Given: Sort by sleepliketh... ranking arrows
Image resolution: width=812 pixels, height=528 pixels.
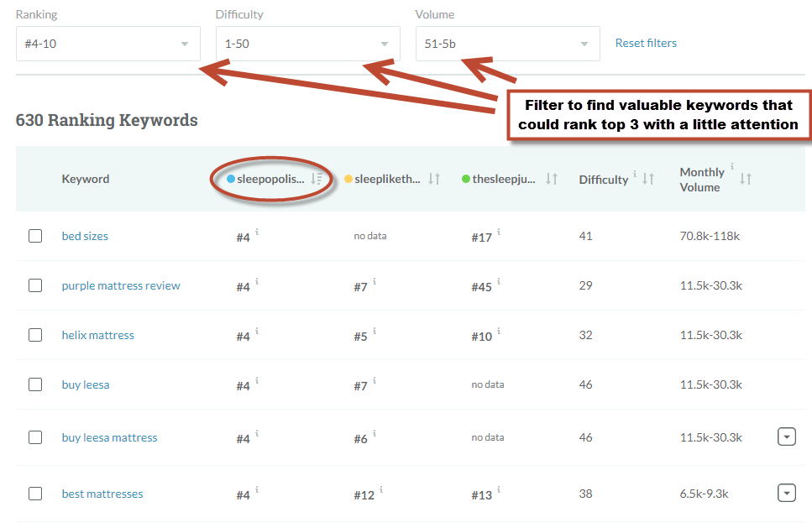Looking at the screenshot, I should [434, 179].
